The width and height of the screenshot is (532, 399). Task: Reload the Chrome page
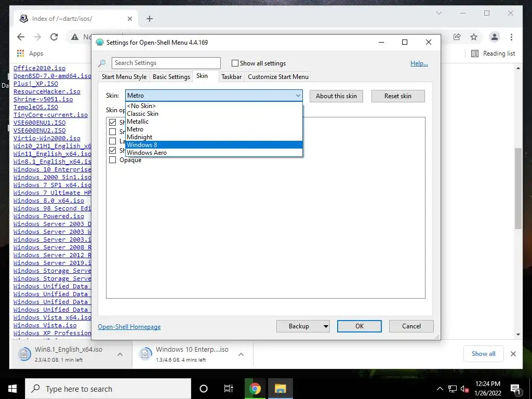tap(54, 37)
